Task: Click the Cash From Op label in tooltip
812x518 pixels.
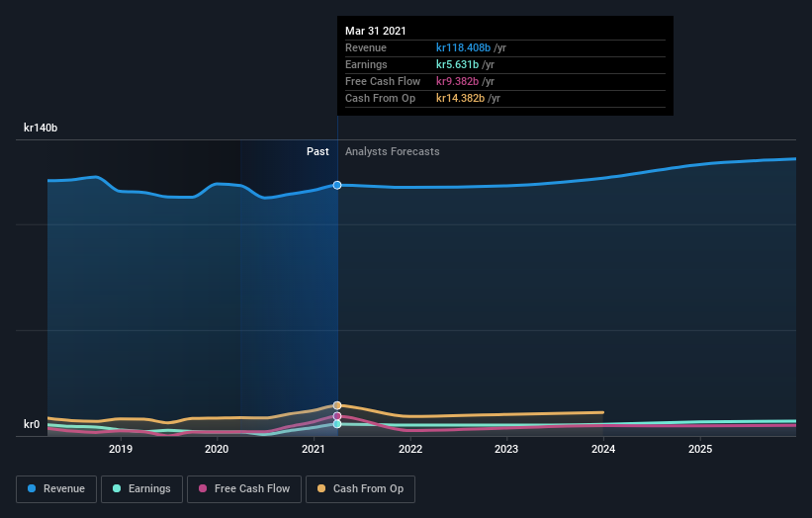Action: pyautogui.click(x=380, y=98)
